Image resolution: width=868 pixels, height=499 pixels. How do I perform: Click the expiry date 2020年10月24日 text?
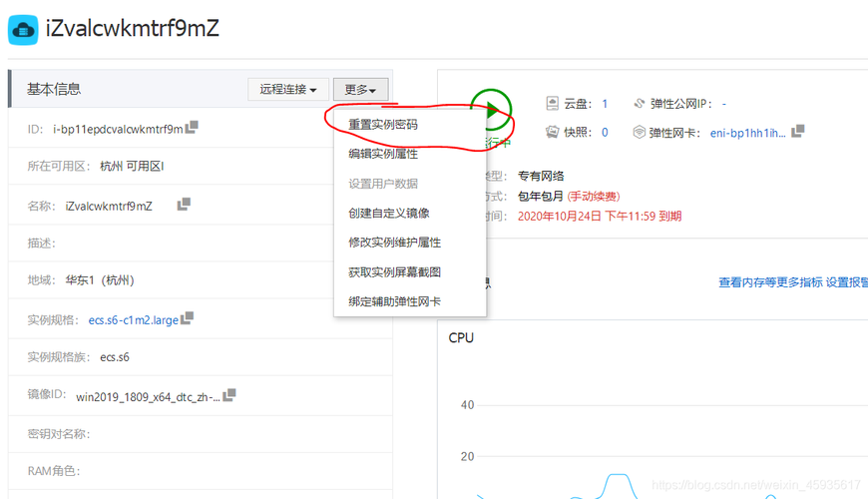(559, 216)
